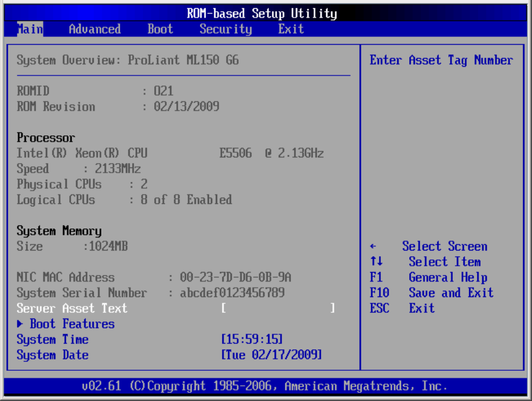The width and height of the screenshot is (532, 401).
Task: Click the up-down arrows Select Item icon
Action: click(x=376, y=261)
